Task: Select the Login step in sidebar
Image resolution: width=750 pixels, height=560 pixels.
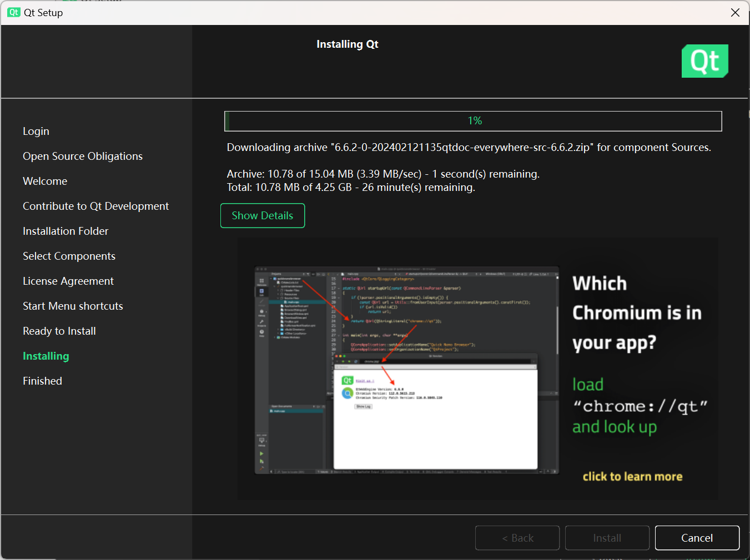Action: (x=36, y=132)
